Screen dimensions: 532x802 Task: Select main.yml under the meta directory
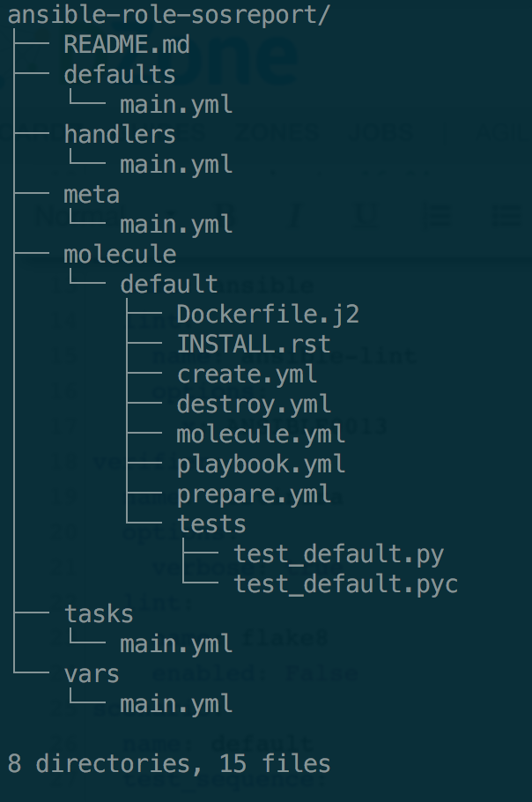click(x=176, y=224)
